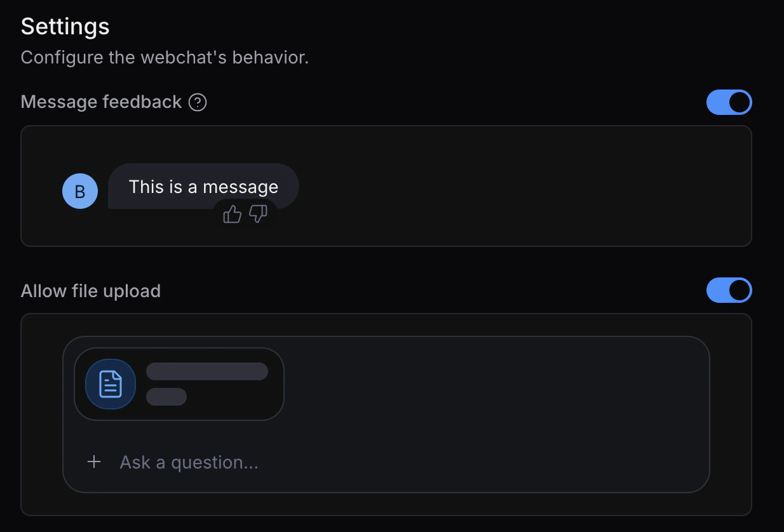Disable the Message feedback toggle

click(x=729, y=102)
